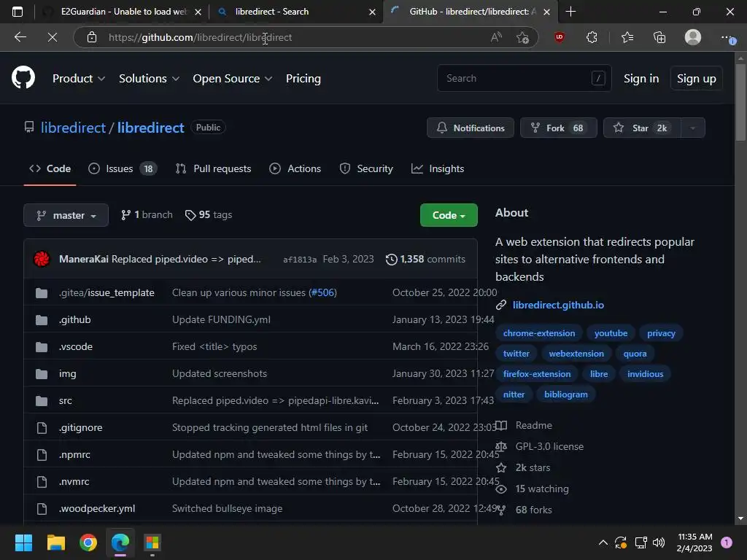Open the Pull requests tab
The width and height of the screenshot is (747, 560).
point(213,168)
